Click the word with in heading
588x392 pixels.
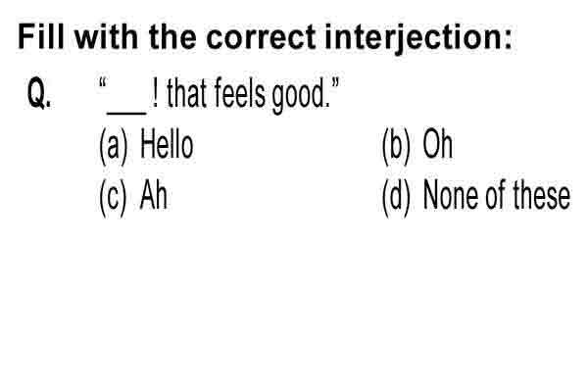[106, 37]
